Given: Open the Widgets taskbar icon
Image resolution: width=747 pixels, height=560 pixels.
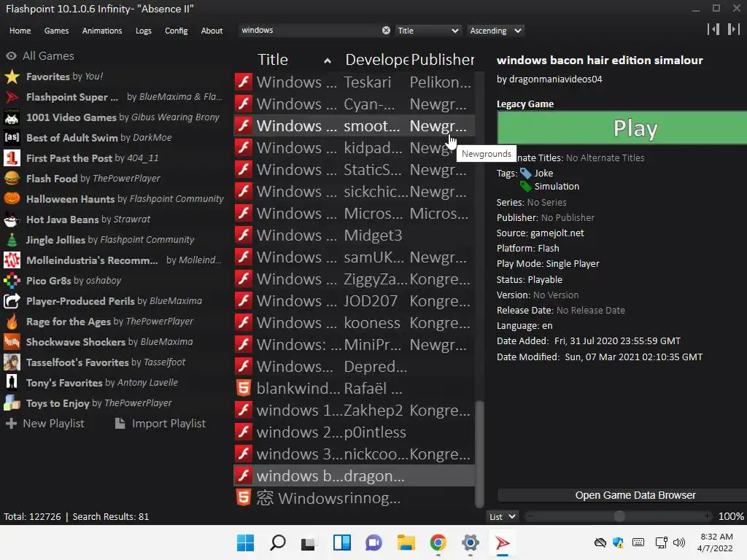Looking at the screenshot, I should (342, 542).
